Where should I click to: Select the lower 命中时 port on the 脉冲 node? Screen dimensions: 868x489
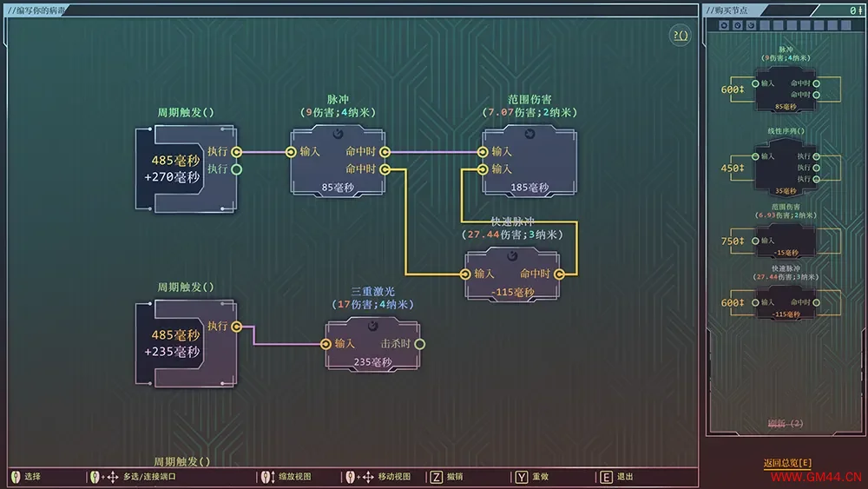(x=385, y=169)
